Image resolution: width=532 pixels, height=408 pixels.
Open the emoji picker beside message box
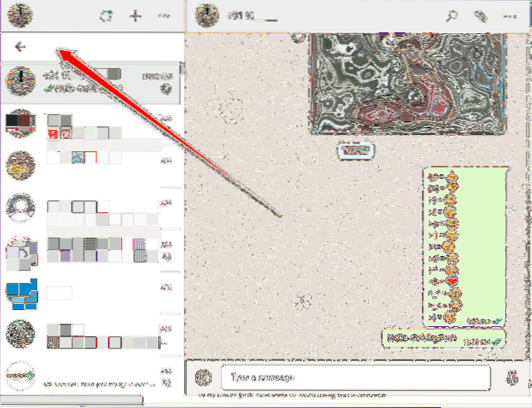(204, 378)
